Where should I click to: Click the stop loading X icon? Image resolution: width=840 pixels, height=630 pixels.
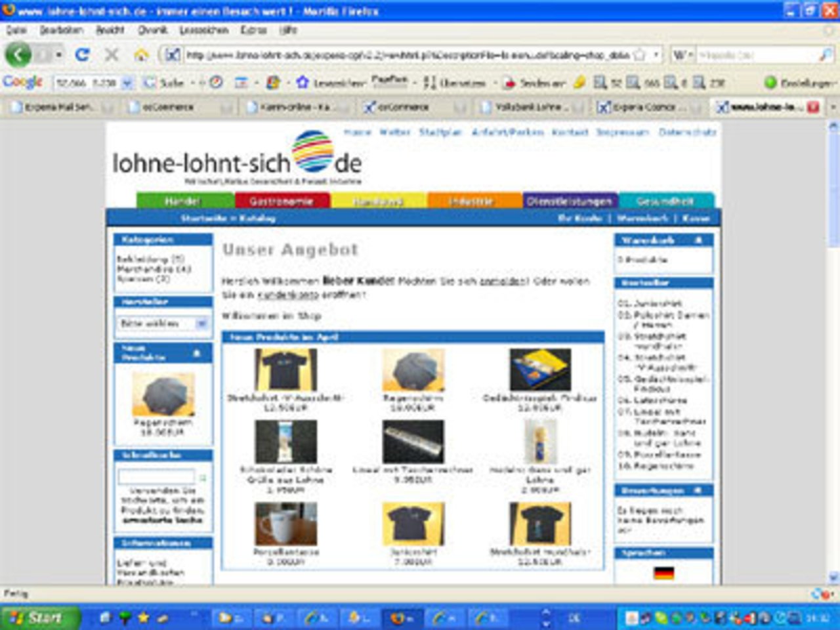click(x=112, y=55)
